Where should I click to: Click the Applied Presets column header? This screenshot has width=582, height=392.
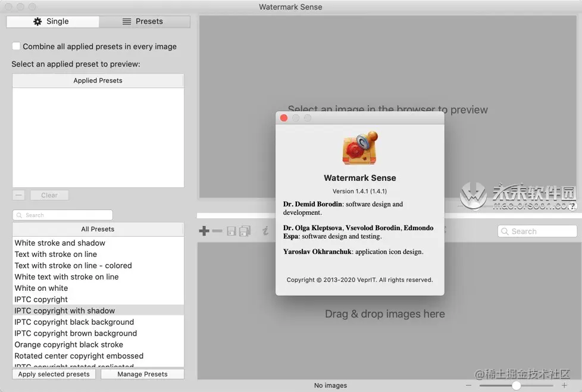tap(98, 80)
